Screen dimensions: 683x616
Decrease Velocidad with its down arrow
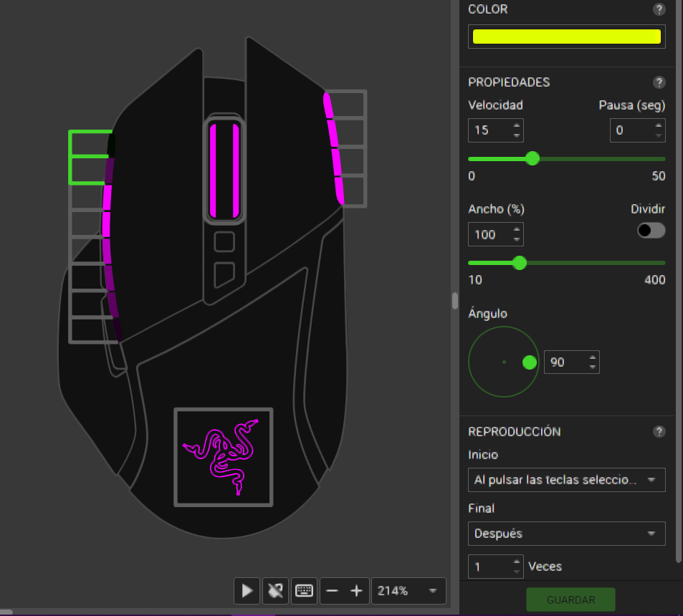tap(517, 135)
